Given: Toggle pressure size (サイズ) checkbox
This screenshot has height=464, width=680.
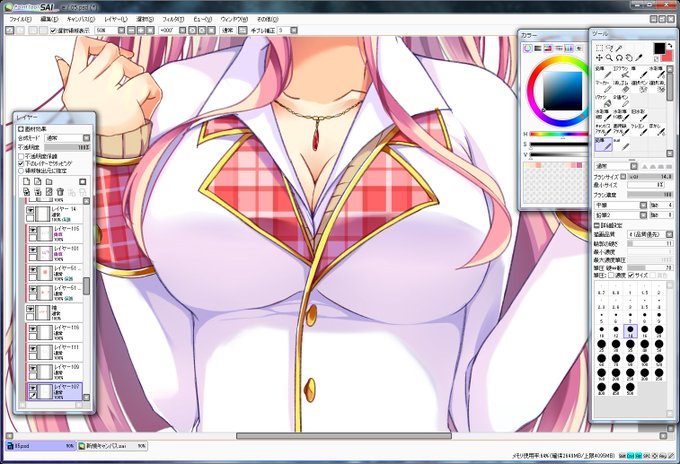Looking at the screenshot, I should click(x=631, y=275).
